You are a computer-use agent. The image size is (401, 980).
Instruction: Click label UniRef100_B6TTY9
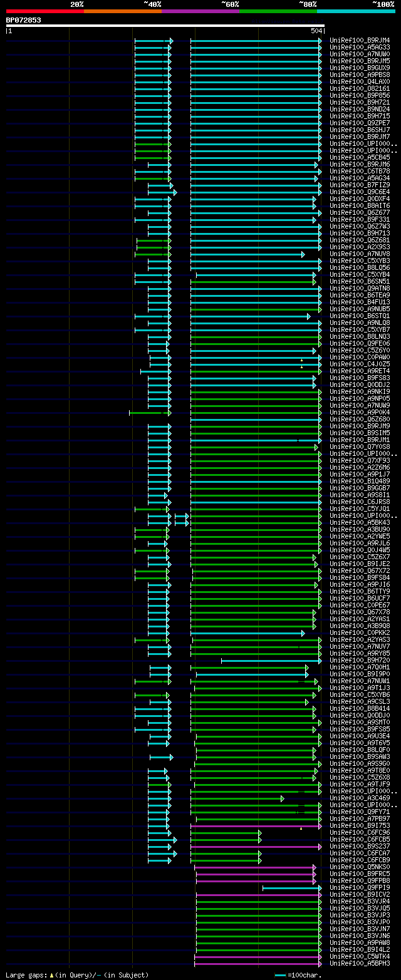pyautogui.click(x=360, y=591)
